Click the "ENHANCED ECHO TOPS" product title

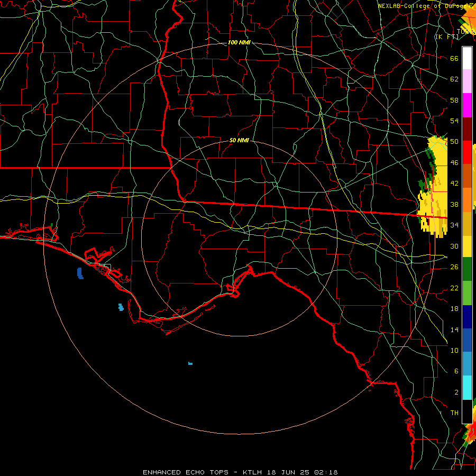click(x=186, y=472)
